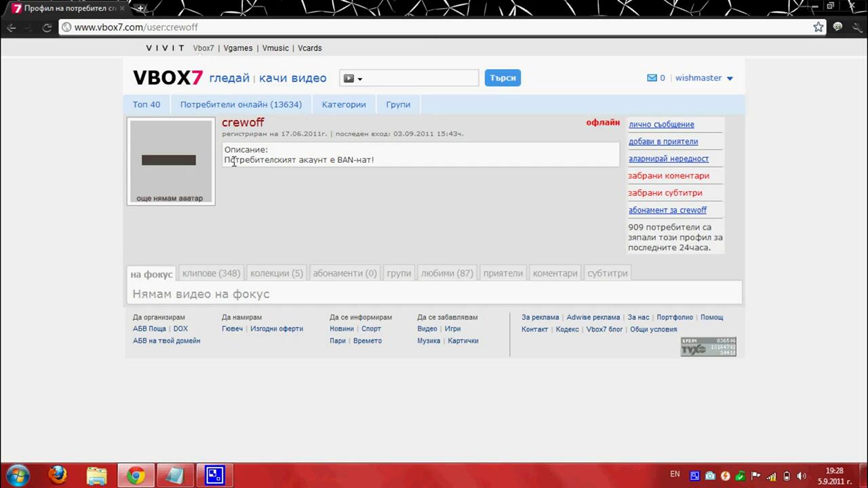Click the забрани коментари link
Viewport: 868px width, 488px height.
(669, 176)
